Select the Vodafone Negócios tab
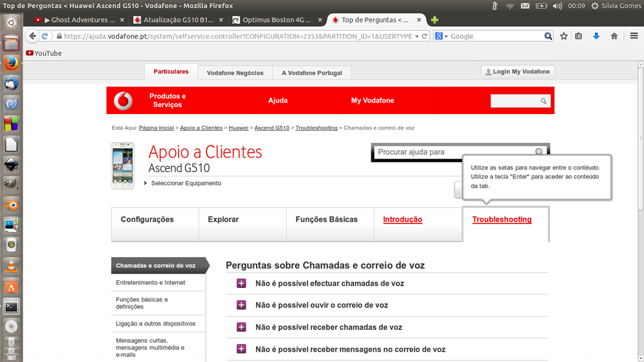This screenshot has width=644, height=362. pyautogui.click(x=235, y=73)
